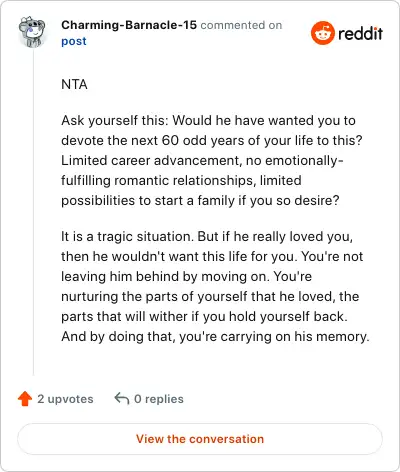Click the "next 60 odd years" line

coord(212,141)
